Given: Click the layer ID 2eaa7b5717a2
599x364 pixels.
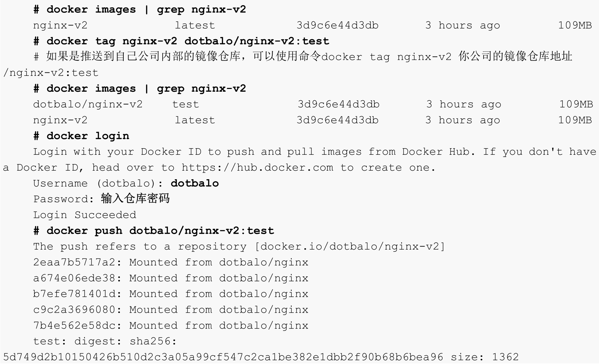Looking at the screenshot, I should 74,262.
